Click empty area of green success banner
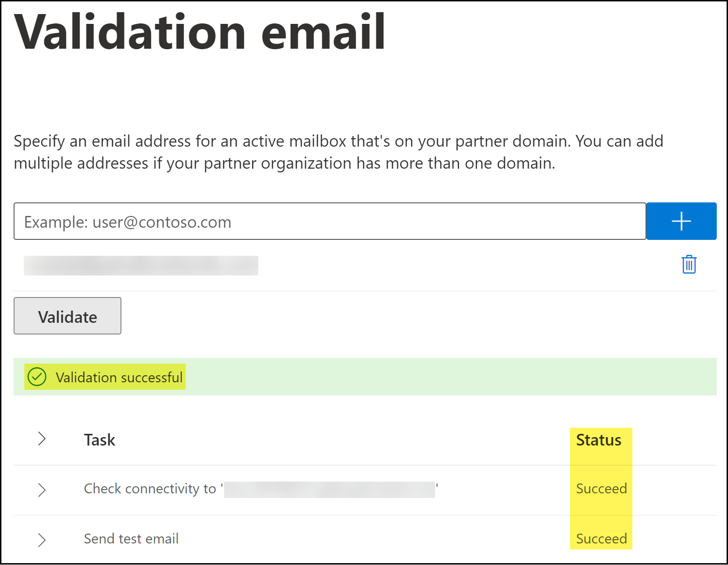The width and height of the screenshot is (728, 565). [445, 377]
